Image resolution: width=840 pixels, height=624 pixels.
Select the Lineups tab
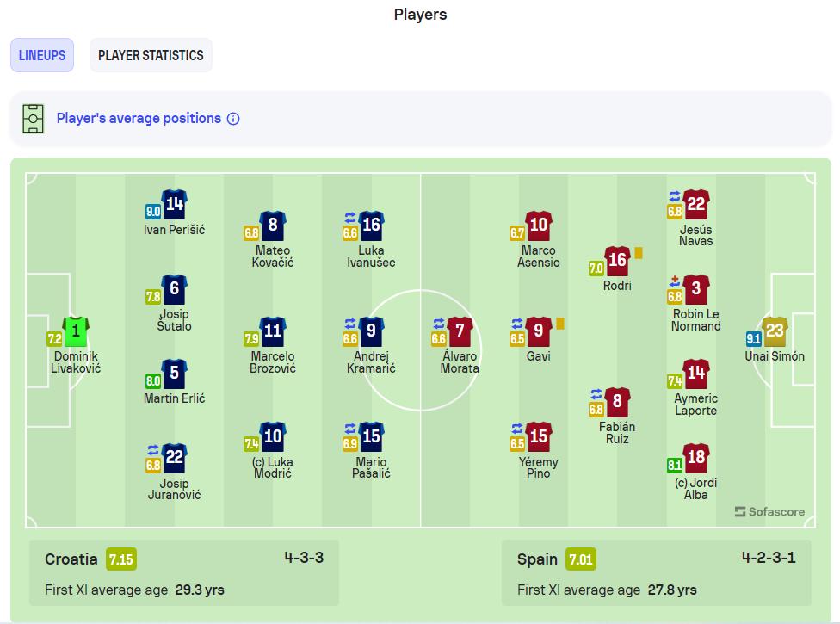(x=42, y=55)
